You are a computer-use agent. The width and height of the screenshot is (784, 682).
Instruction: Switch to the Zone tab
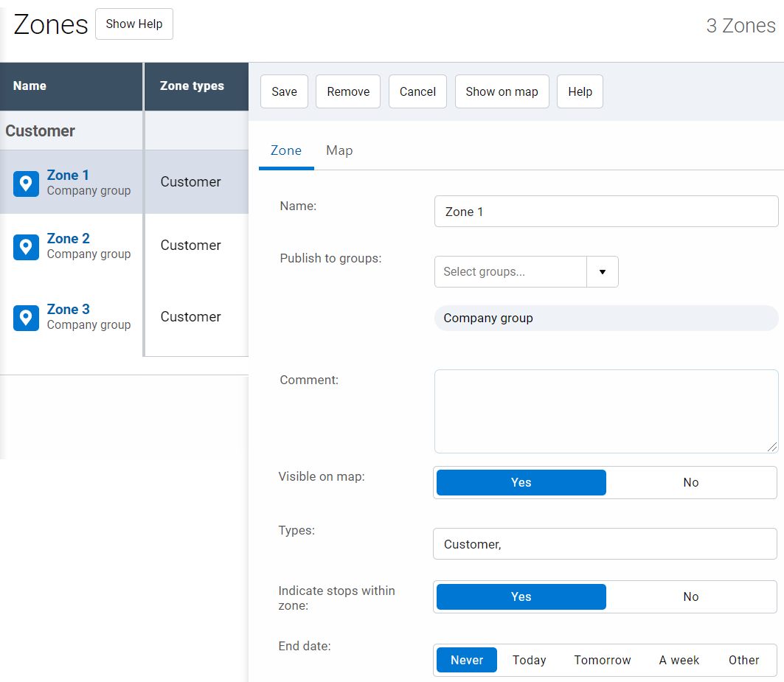(286, 150)
